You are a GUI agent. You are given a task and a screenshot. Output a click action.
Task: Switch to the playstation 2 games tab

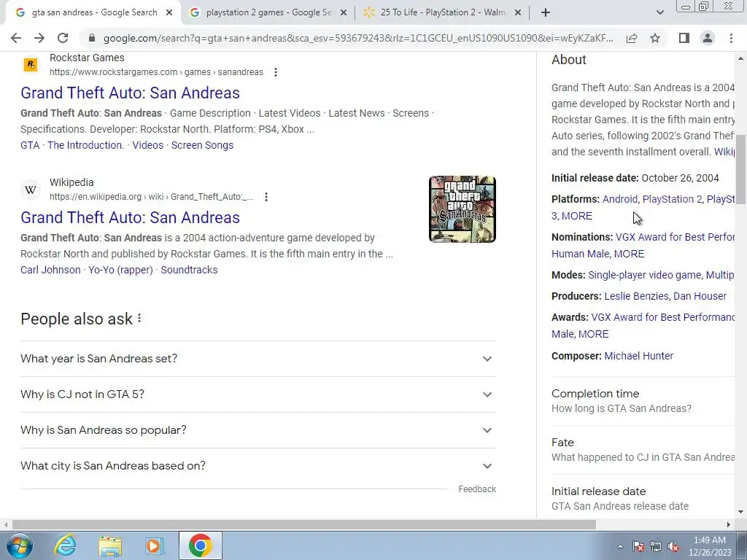268,13
